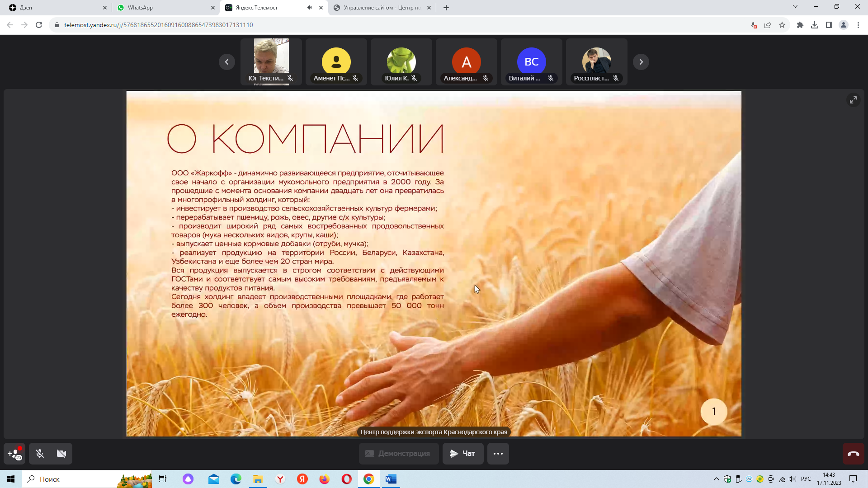868x488 pixels.
Task: Share this page using the share icon
Action: click(768, 25)
